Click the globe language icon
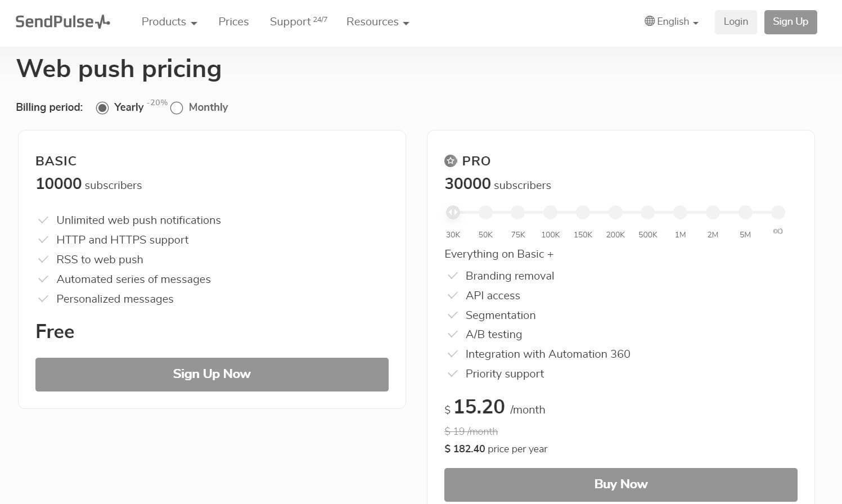Screen dimensions: 842x504 click(x=650, y=21)
